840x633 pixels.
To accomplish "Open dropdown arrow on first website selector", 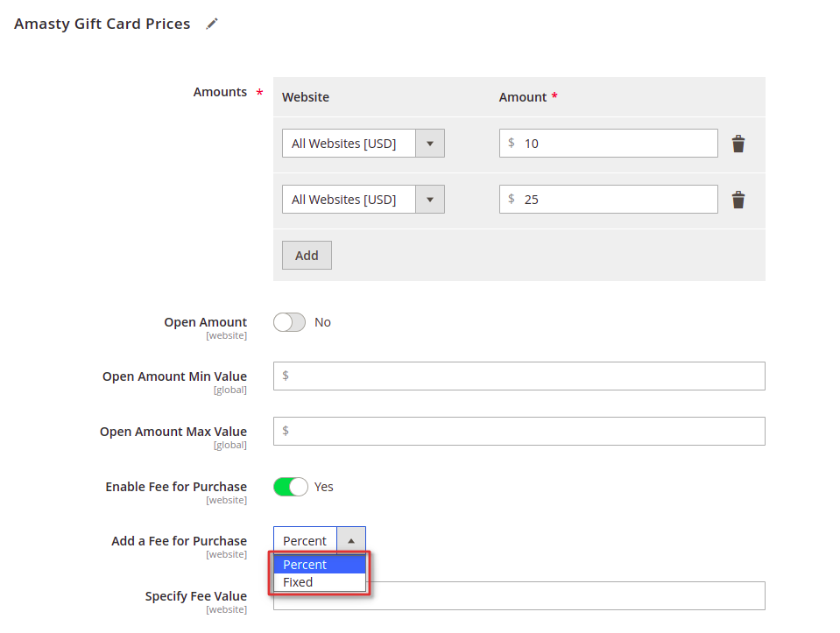I will [x=430, y=144].
